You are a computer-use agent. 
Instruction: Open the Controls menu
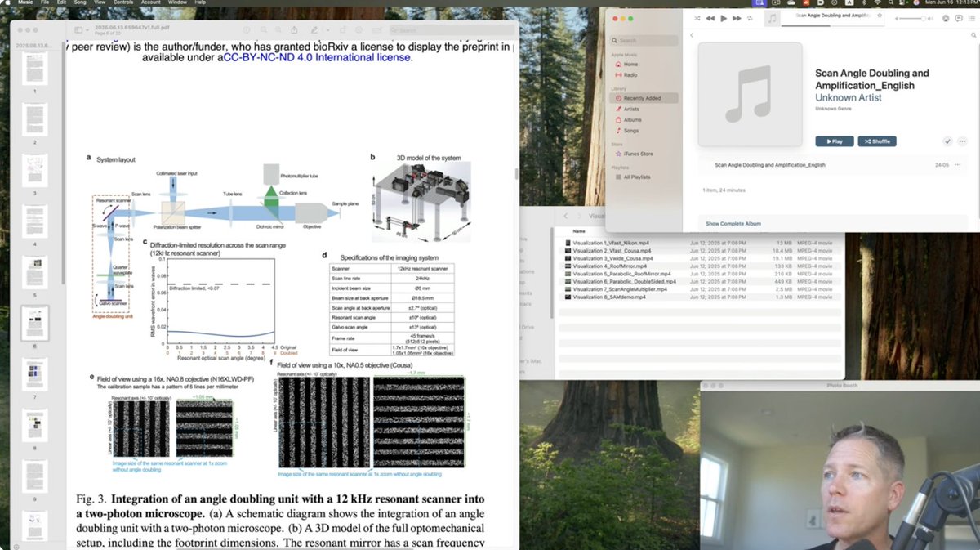tap(123, 3)
